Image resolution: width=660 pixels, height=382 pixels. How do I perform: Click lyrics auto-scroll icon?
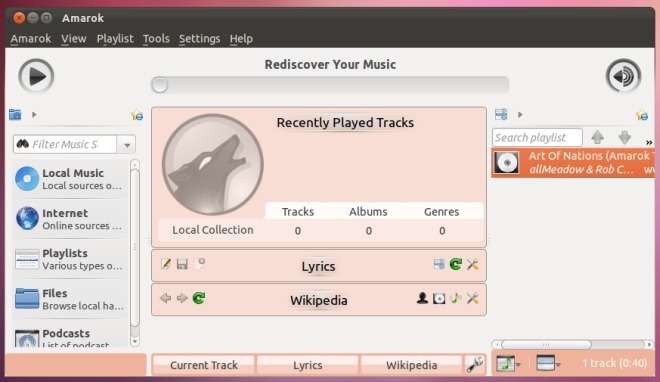tap(439, 264)
